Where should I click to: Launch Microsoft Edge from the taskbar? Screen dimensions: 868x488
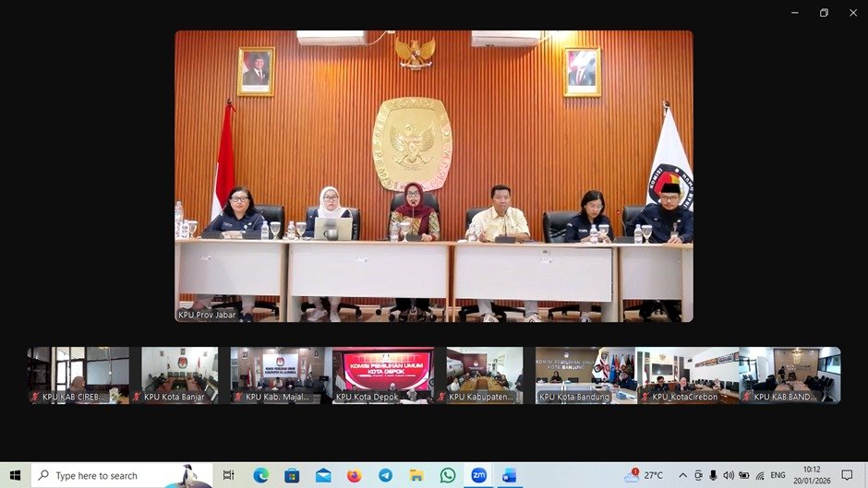(261, 475)
